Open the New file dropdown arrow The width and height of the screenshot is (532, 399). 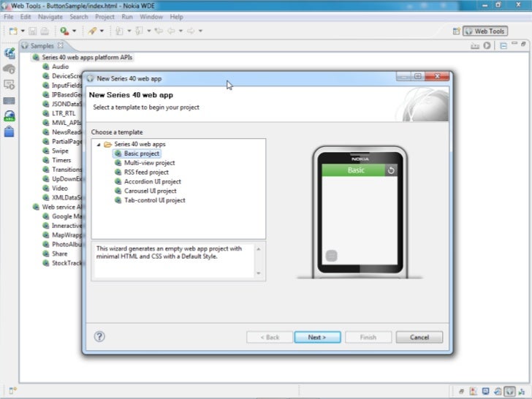23,31
